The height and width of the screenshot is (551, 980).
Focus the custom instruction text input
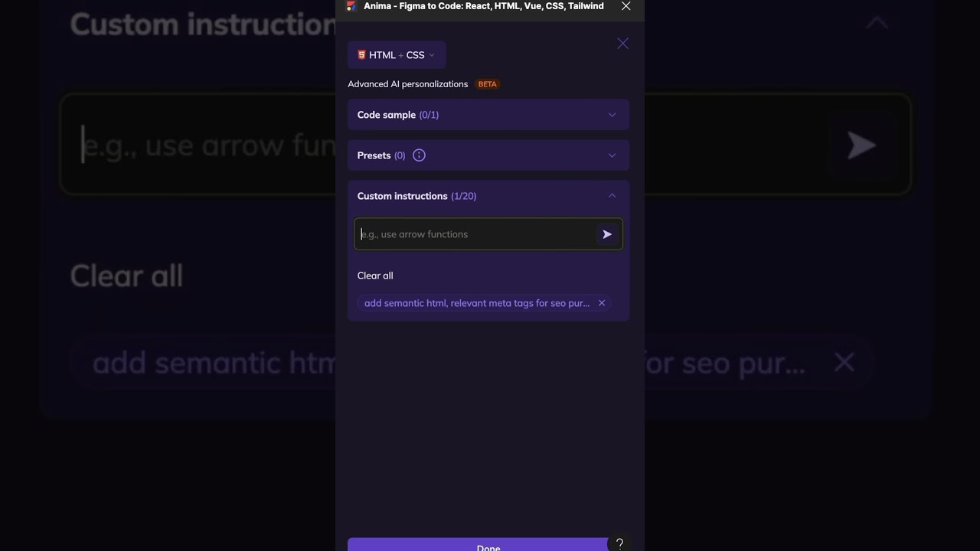pyautogui.click(x=475, y=234)
